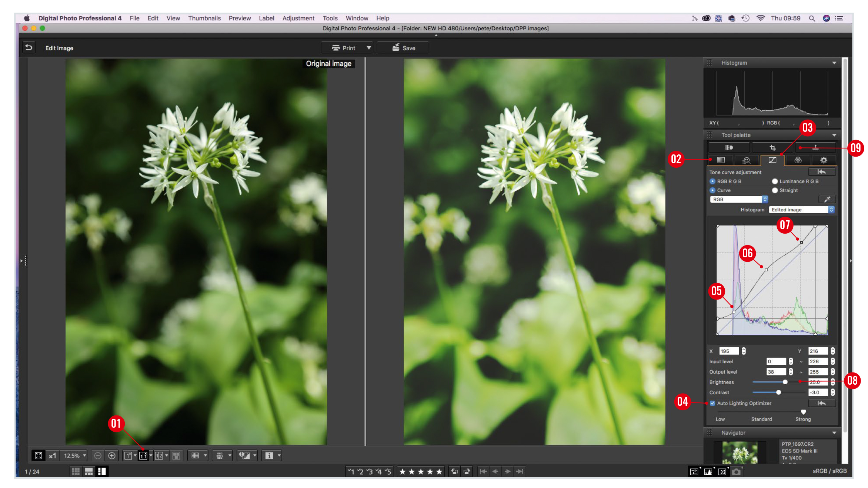Viewport: 868px width, 488px height.
Task: Apply check mark 1 label
Action: tap(351, 471)
